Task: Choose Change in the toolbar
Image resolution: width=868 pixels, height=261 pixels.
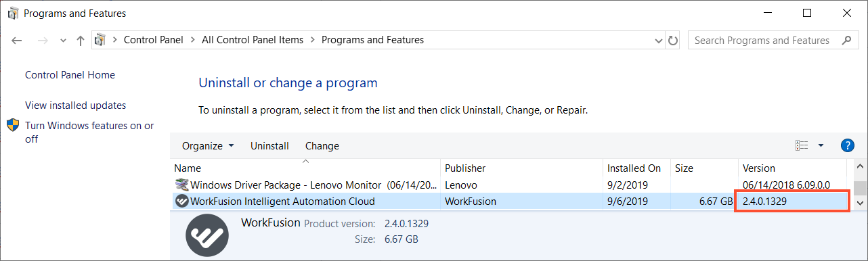Action: tap(322, 146)
